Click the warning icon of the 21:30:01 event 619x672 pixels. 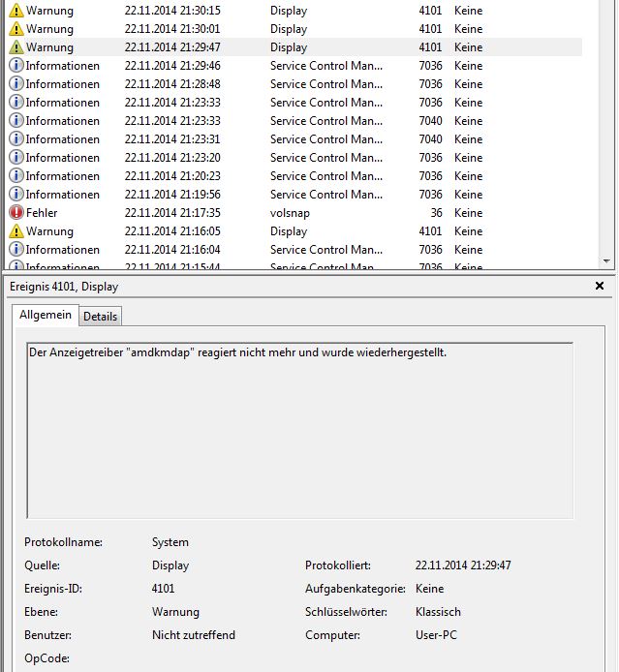pyautogui.click(x=16, y=29)
